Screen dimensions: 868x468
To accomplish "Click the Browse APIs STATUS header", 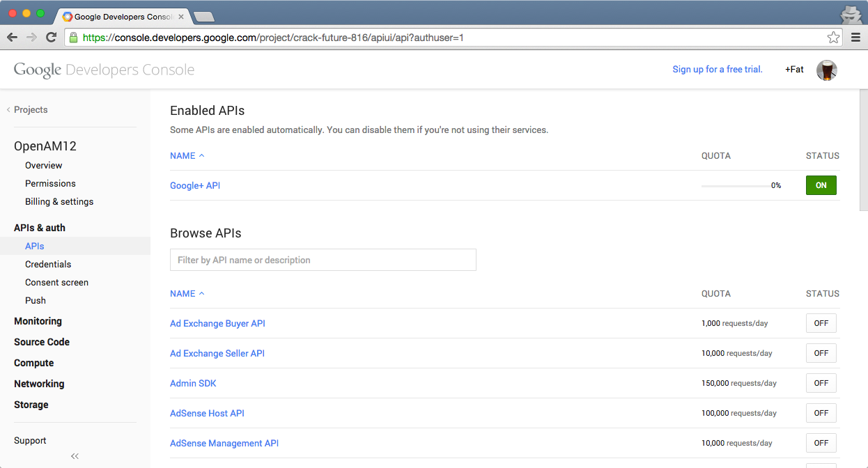I will tap(823, 294).
